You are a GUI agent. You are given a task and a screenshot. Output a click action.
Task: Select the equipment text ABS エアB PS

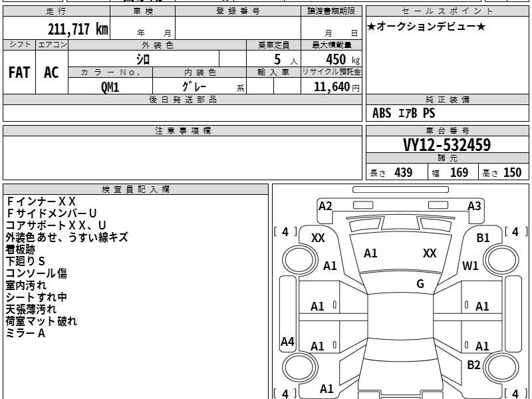coord(404,113)
